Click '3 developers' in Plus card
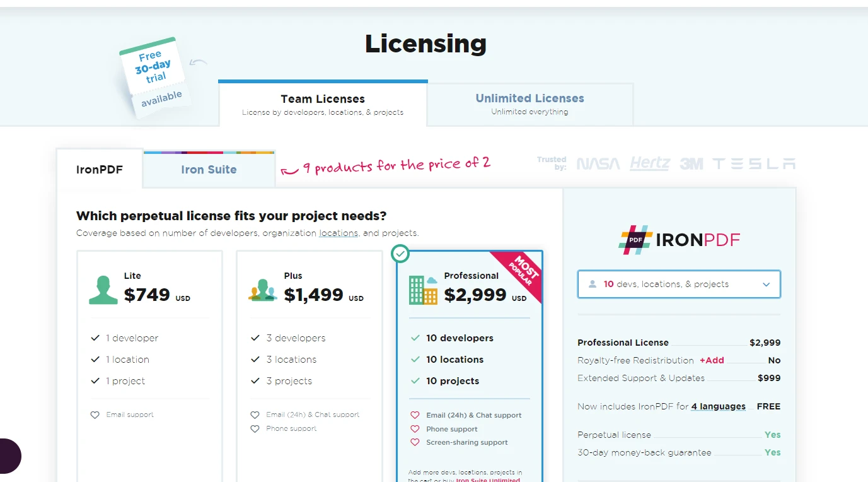Screen dimensions: 868x482 click(296, 338)
